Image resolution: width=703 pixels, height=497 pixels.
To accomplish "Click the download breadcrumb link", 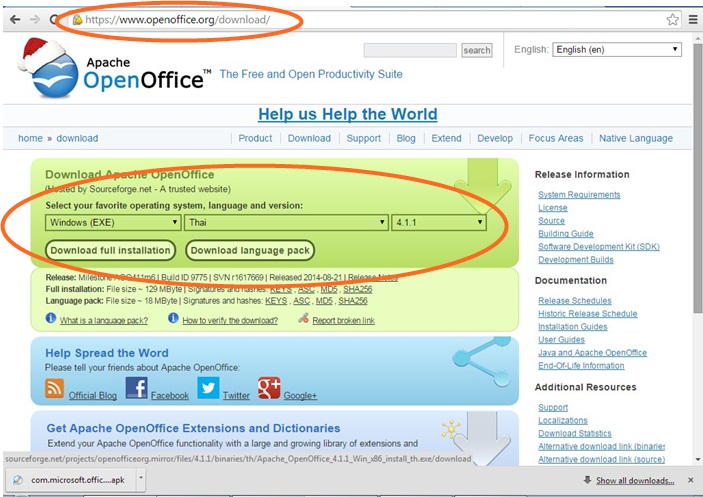I will click(77, 138).
